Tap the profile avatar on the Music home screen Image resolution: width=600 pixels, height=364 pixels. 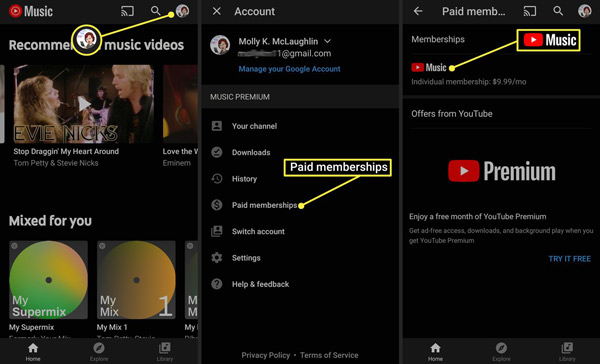click(183, 11)
